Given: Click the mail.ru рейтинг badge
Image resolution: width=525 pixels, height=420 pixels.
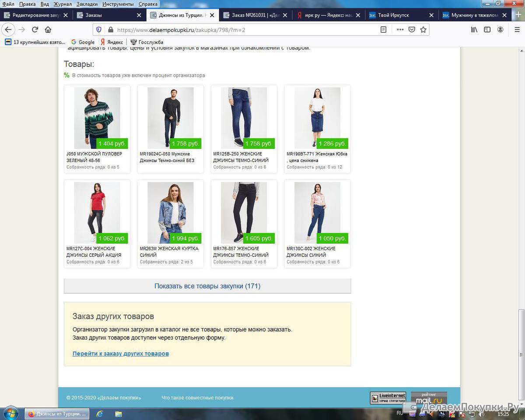Looking at the screenshot, I should coord(429,397).
